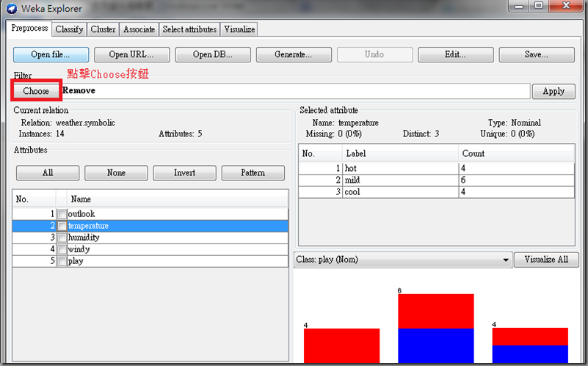Switch to Select attributes tab
Viewport: 588px width, 366px height.
point(189,29)
